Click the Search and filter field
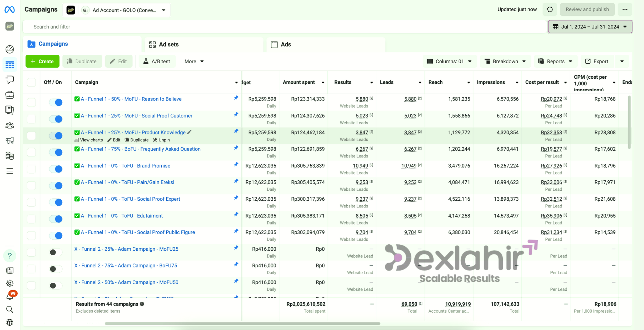644x330 pixels. [x=283, y=27]
